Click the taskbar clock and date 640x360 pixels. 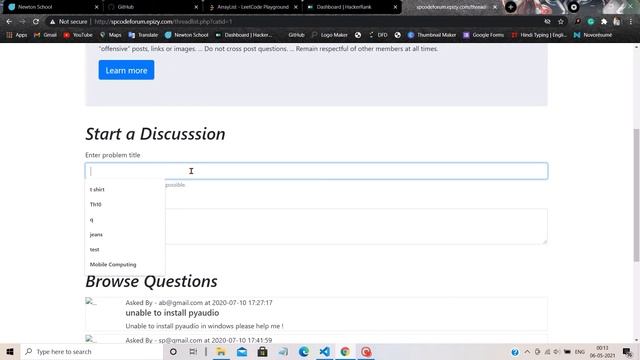pos(602,351)
